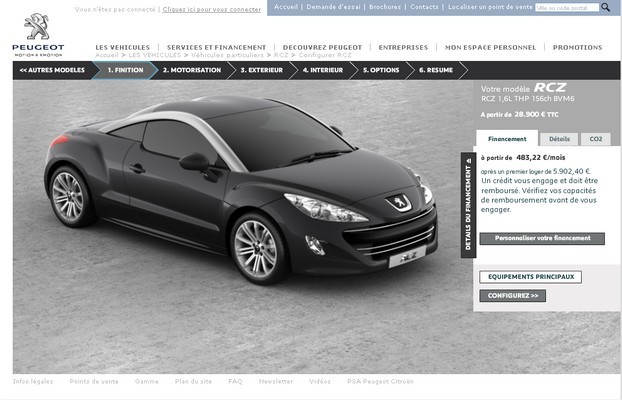Click Localiser un point de vente
This screenshot has width=622, height=400.
coord(490,7)
